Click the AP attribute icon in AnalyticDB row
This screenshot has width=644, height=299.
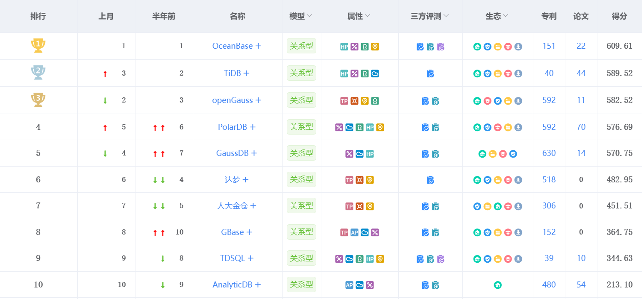coord(349,285)
